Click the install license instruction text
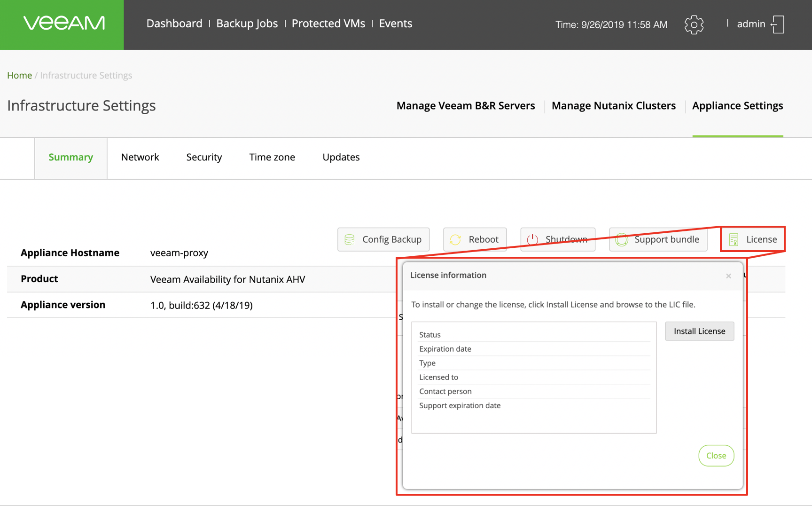Image resolution: width=812 pixels, height=506 pixels. point(553,305)
